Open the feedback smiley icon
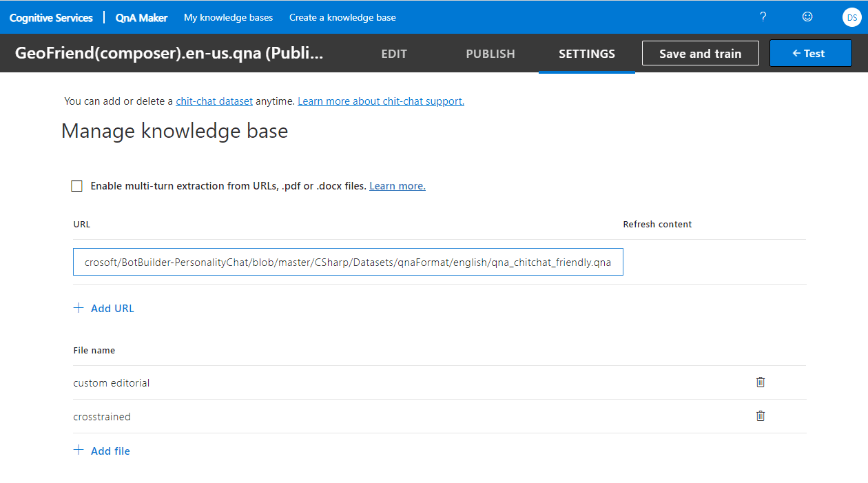The image size is (868, 483). tap(807, 17)
